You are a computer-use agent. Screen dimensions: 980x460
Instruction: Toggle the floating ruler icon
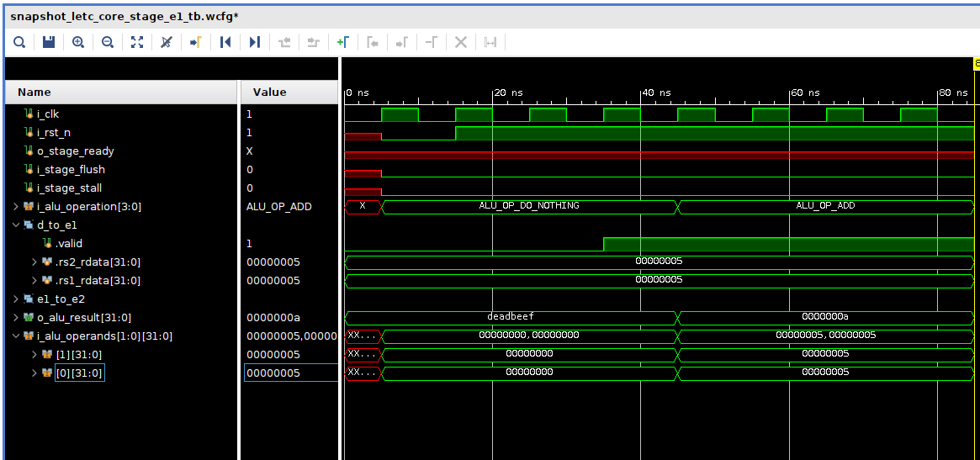pyautogui.click(x=490, y=42)
